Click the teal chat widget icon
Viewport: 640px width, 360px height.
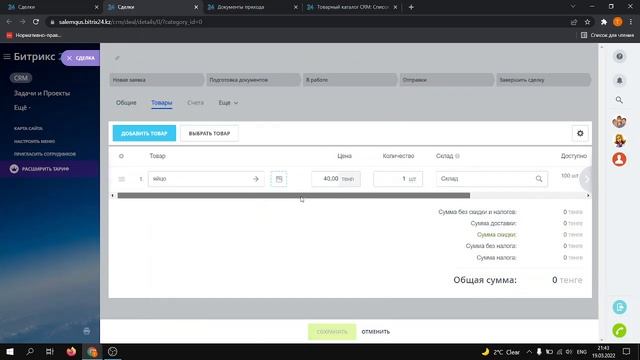pyautogui.click(x=619, y=307)
